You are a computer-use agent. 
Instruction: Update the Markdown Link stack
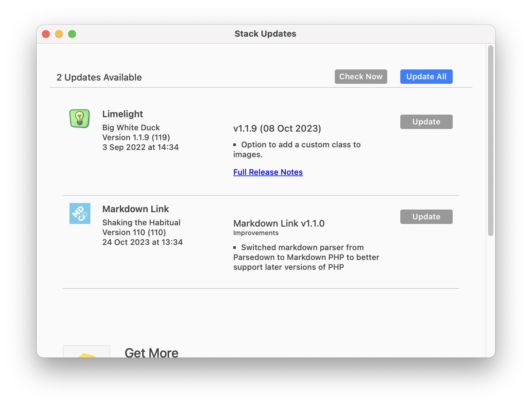[426, 217]
